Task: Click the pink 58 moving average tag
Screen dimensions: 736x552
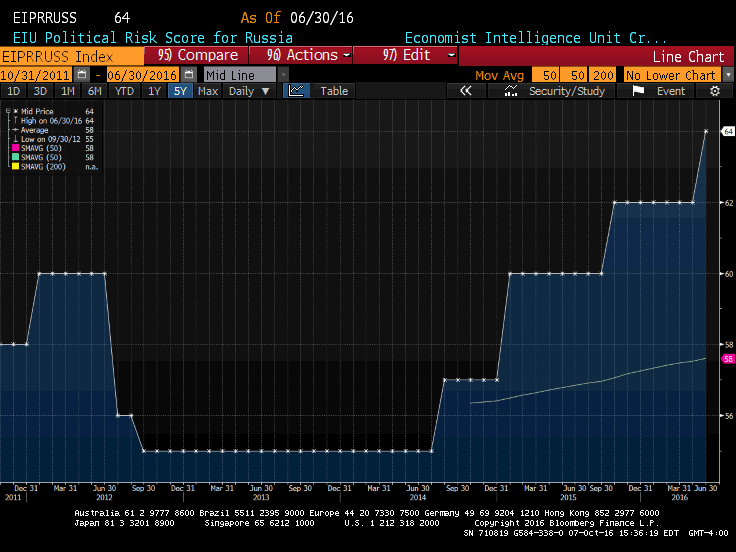Action: point(728,359)
